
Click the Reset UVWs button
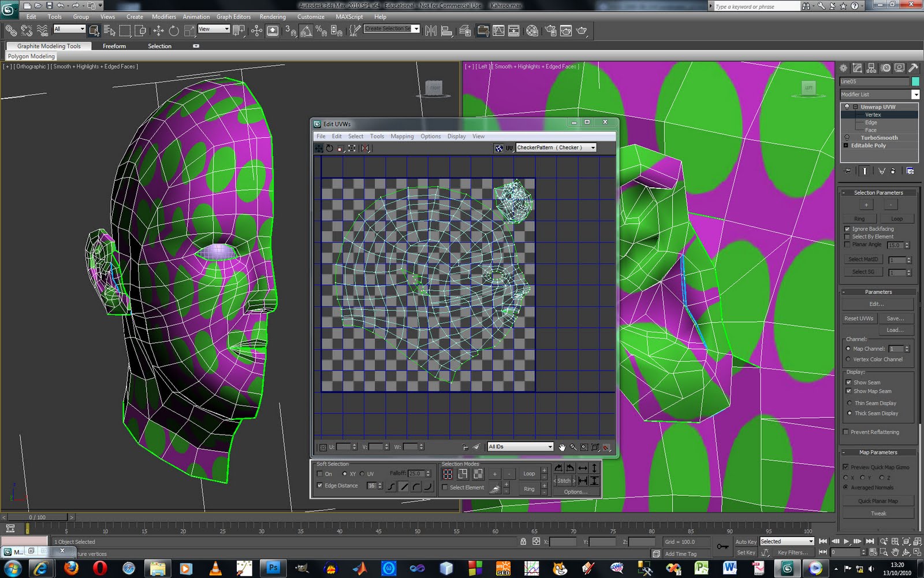click(x=859, y=318)
